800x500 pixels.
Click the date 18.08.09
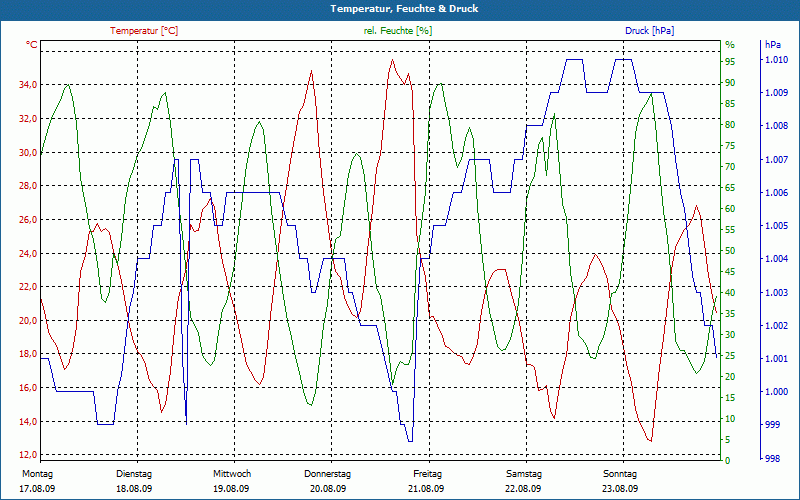[x=134, y=489]
